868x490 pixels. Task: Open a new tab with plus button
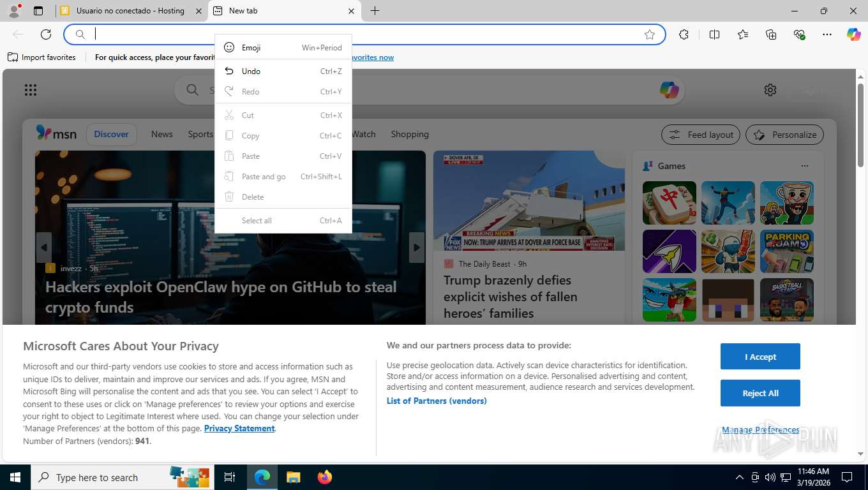pos(375,11)
